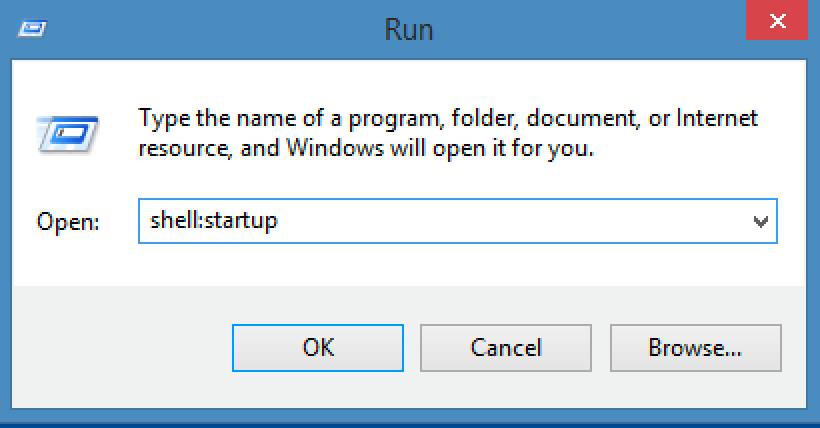The width and height of the screenshot is (820, 428).
Task: Click the "Open:" label
Action: 68,222
